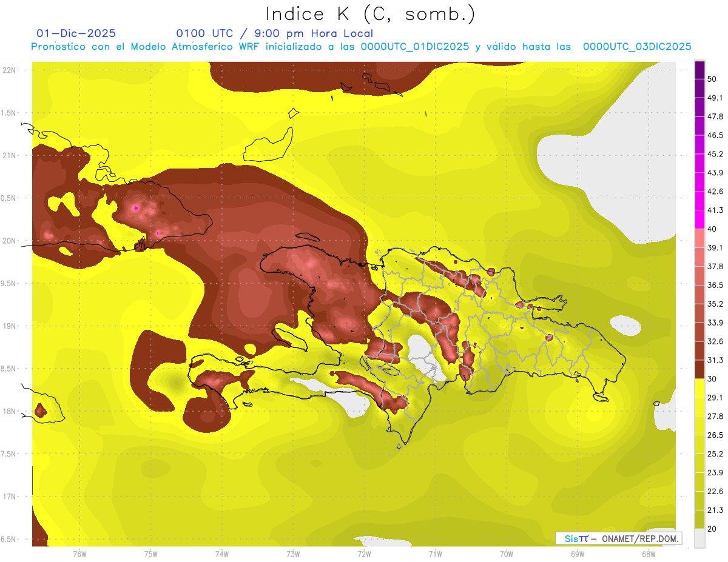Select the "1.5N" latitude label

coord(8,113)
